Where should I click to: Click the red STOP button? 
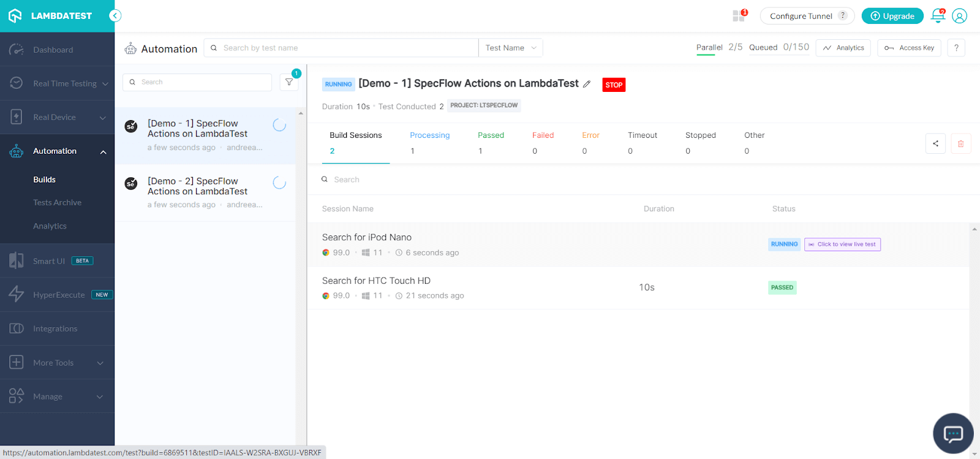614,85
